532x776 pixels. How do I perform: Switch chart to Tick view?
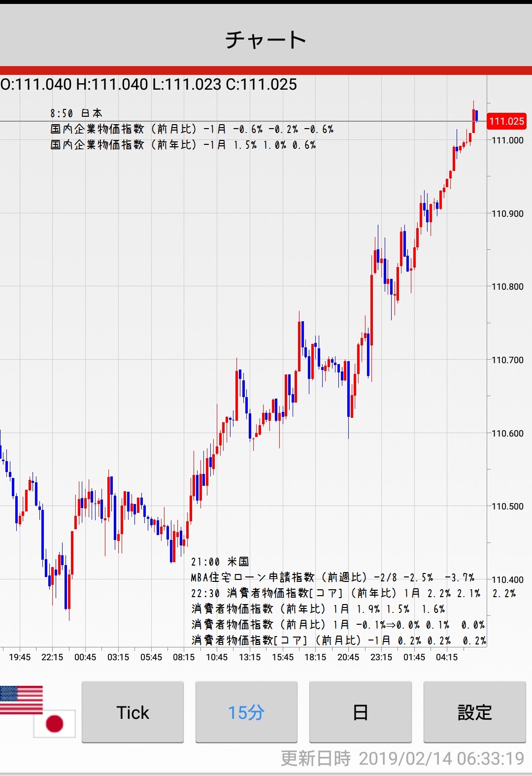(x=133, y=712)
